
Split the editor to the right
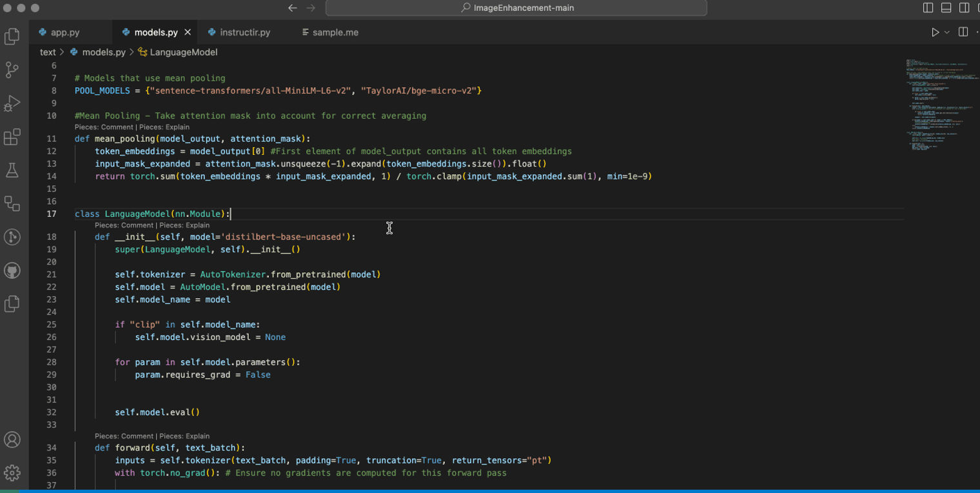coord(963,32)
